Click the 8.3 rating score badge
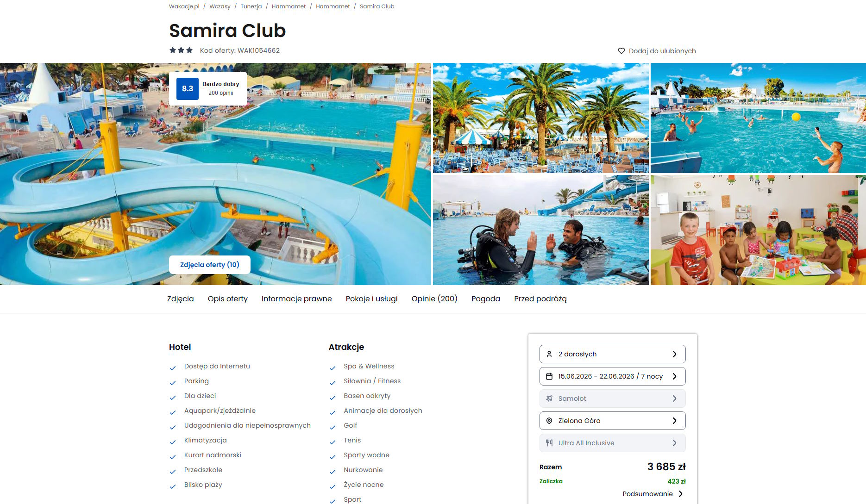This screenshot has width=866, height=504. pos(188,88)
